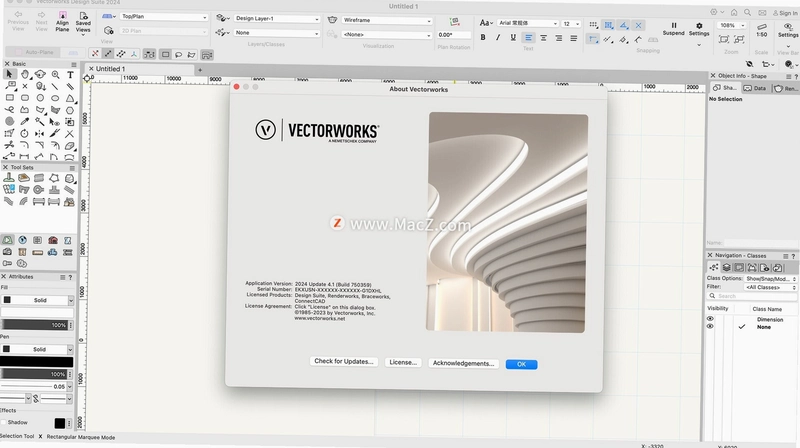800x448 pixels.
Task: Open the Class Options dropdown
Action: pos(770,279)
